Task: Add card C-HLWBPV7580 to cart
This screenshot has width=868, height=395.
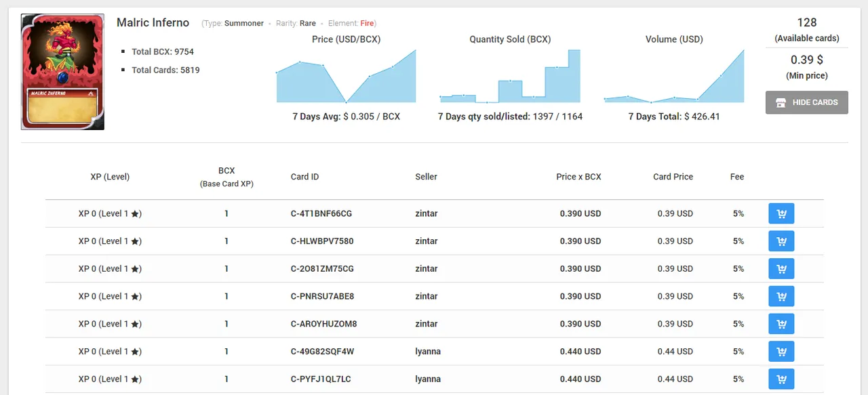Action: 781,241
